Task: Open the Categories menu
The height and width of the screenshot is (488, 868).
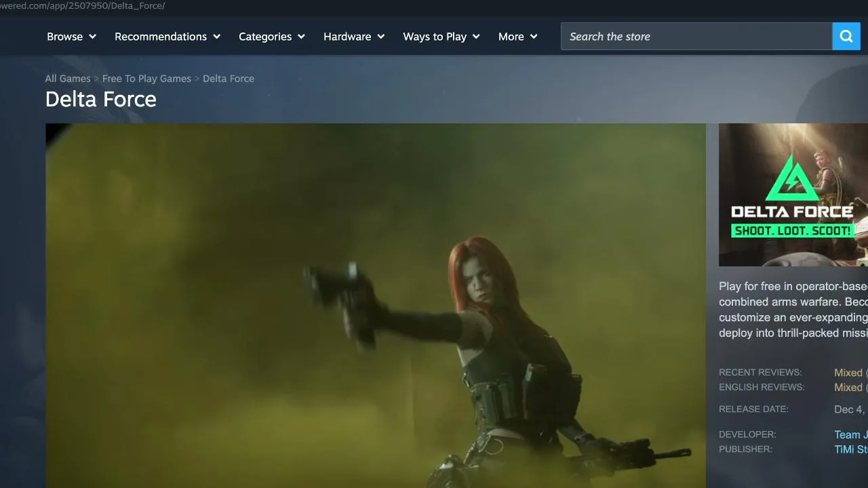Action: click(x=272, y=37)
